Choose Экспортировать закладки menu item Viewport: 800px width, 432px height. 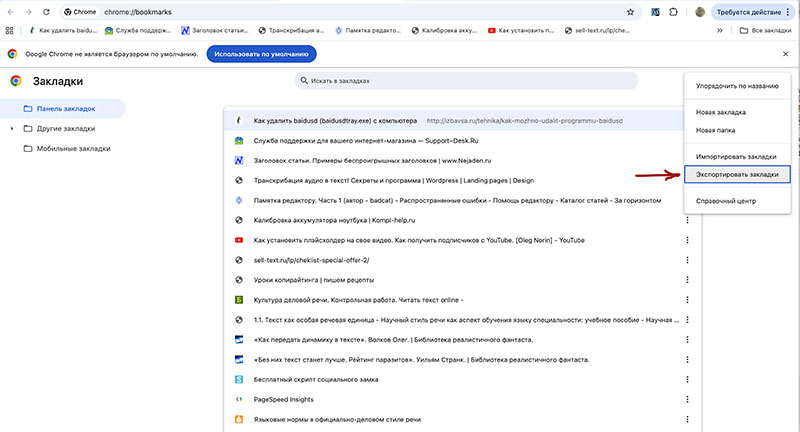click(737, 174)
